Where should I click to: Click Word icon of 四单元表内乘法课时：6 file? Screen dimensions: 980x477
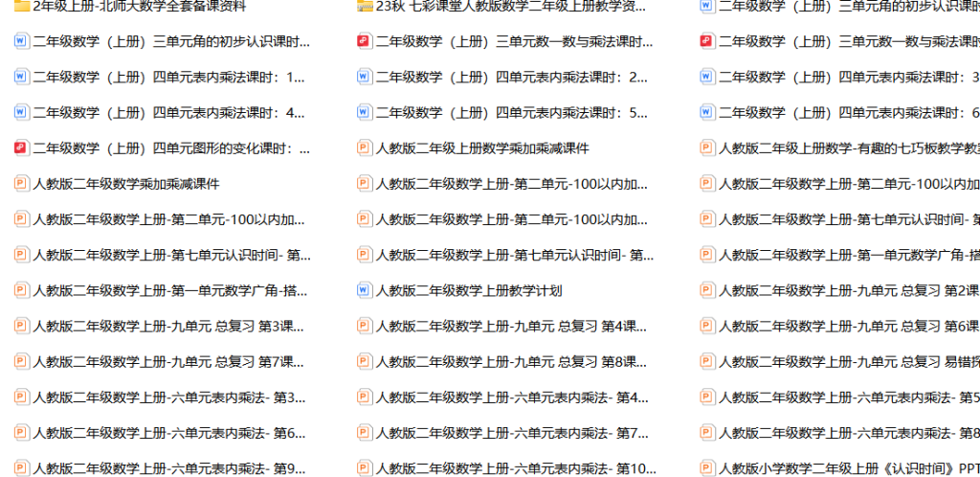(707, 112)
